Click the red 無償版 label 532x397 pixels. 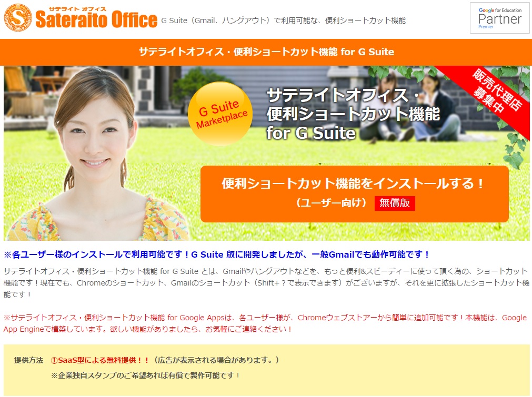(395, 203)
